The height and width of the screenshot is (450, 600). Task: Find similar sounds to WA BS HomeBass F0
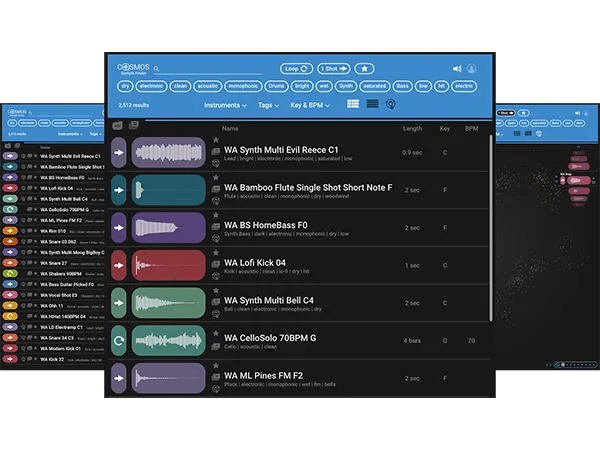coord(216,238)
